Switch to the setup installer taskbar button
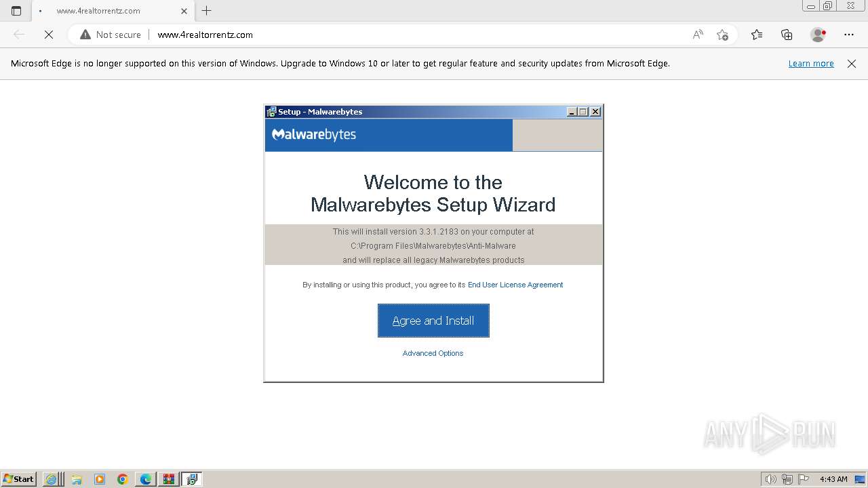868x488 pixels. click(192, 479)
